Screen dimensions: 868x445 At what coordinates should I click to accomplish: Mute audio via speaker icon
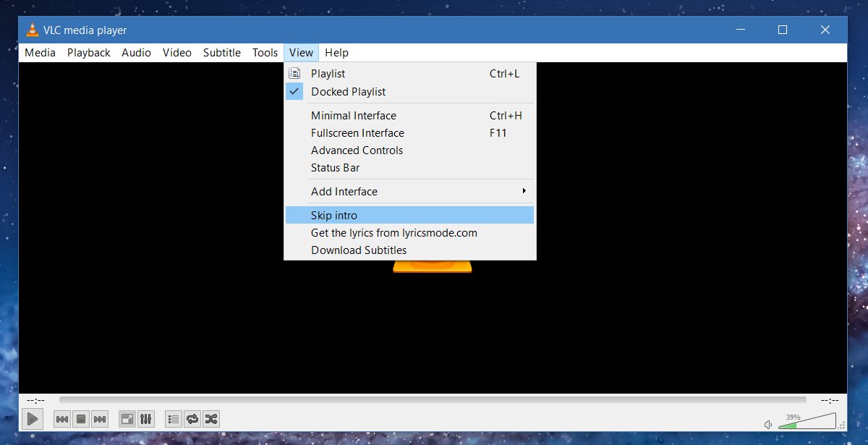tap(768, 424)
